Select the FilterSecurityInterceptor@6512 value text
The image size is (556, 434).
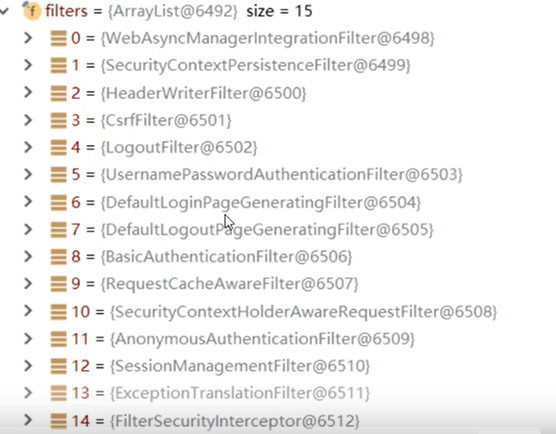(235, 421)
